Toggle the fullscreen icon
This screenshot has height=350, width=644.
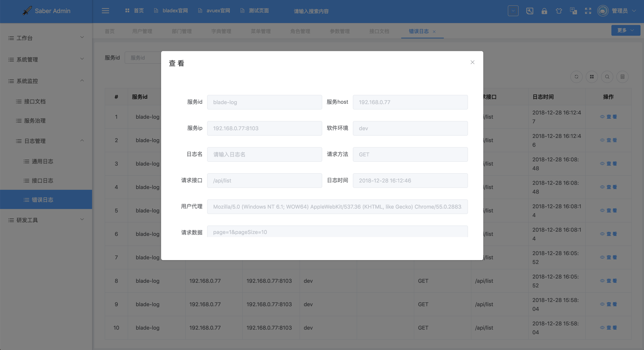point(588,11)
